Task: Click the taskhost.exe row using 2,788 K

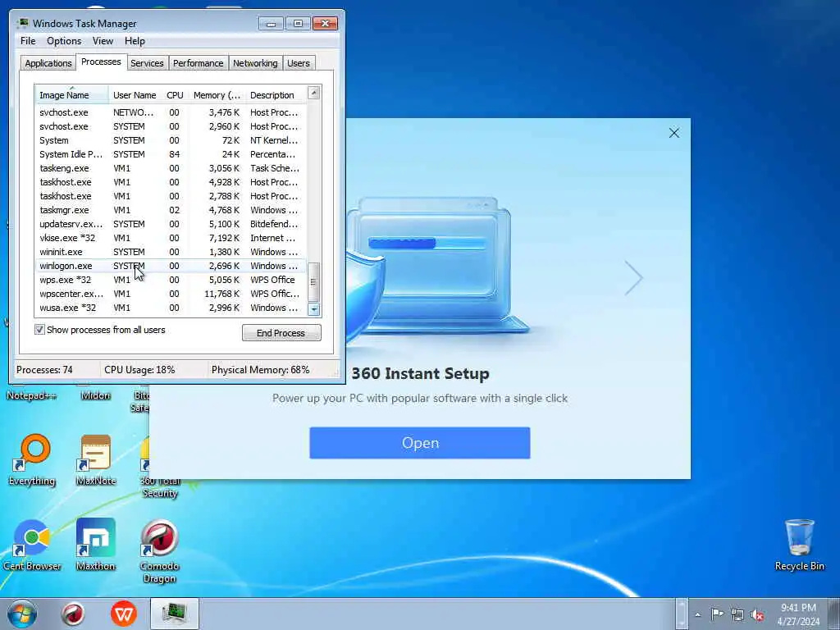Action: (171, 196)
